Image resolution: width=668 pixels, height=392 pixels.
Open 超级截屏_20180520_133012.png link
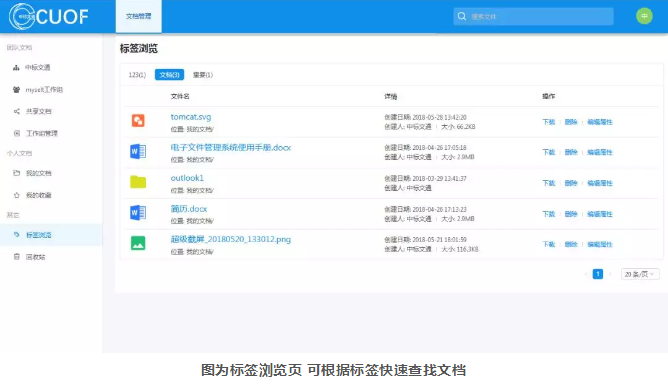click(x=230, y=239)
